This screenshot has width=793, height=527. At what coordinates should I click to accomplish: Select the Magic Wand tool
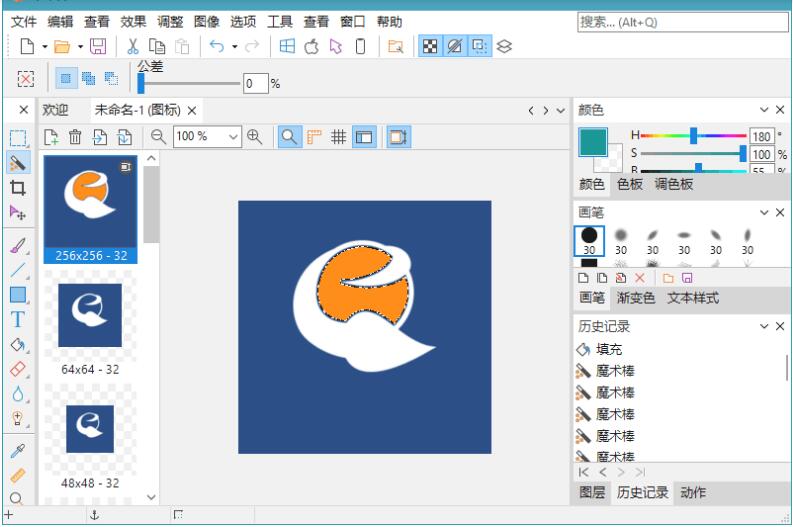point(18,163)
